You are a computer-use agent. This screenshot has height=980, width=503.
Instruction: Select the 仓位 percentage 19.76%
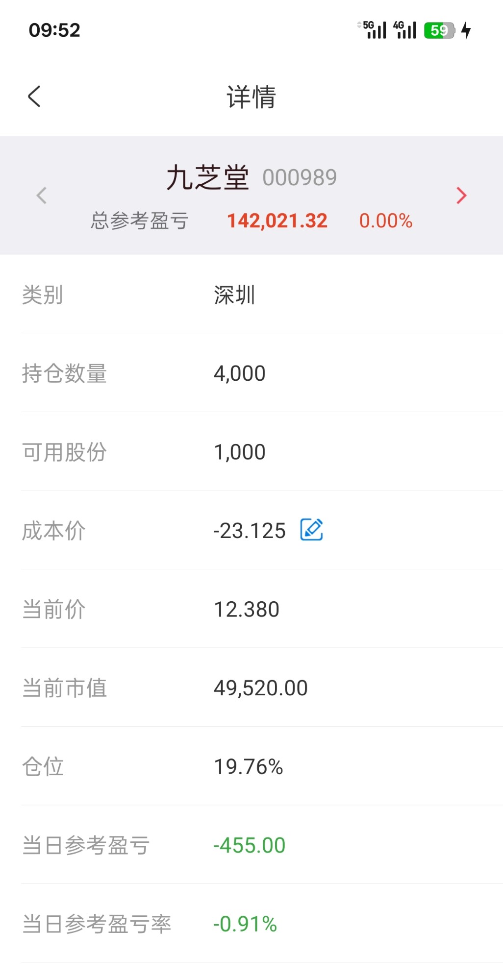249,767
